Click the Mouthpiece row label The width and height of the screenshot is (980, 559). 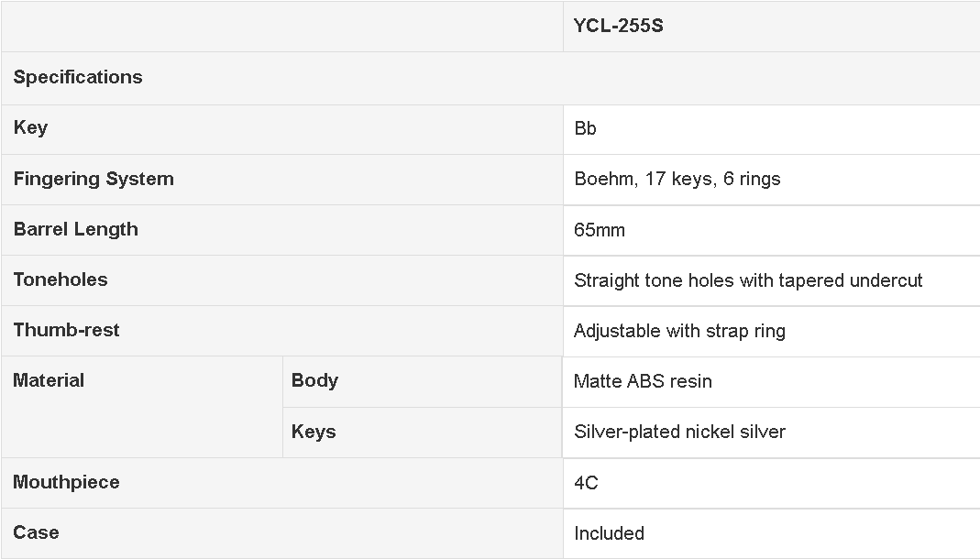66,483
